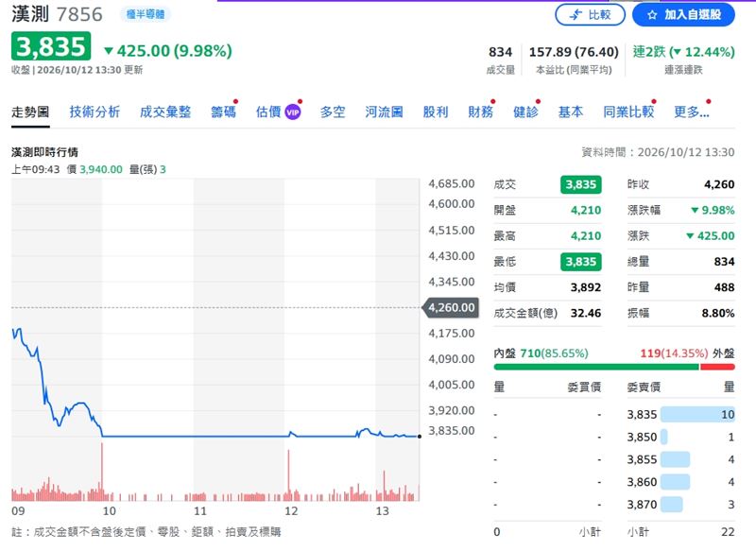This screenshot has width=756, height=551.
Task: Open the 成交彙整 tab
Action: click(165, 112)
